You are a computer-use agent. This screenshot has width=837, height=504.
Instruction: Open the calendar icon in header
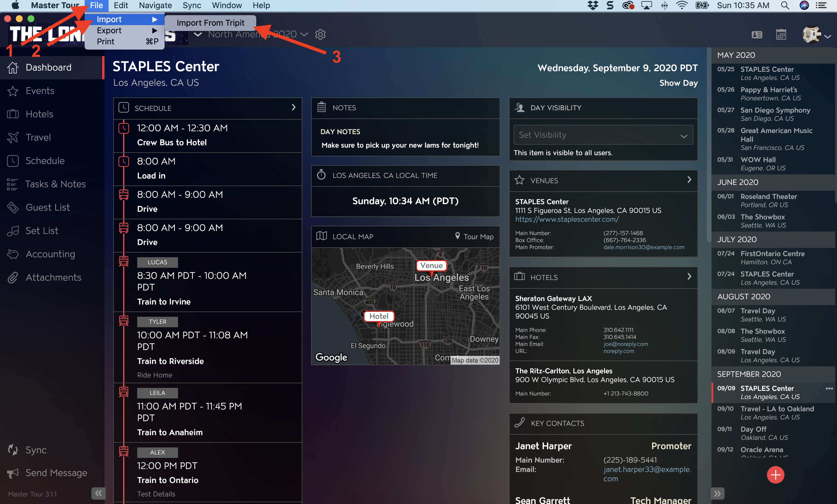(781, 35)
